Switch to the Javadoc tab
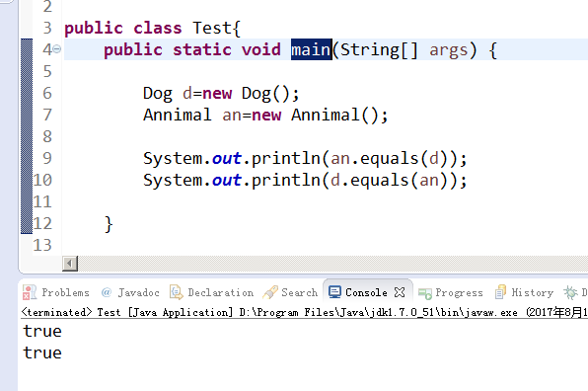The width and height of the screenshot is (588, 391). coord(130,292)
